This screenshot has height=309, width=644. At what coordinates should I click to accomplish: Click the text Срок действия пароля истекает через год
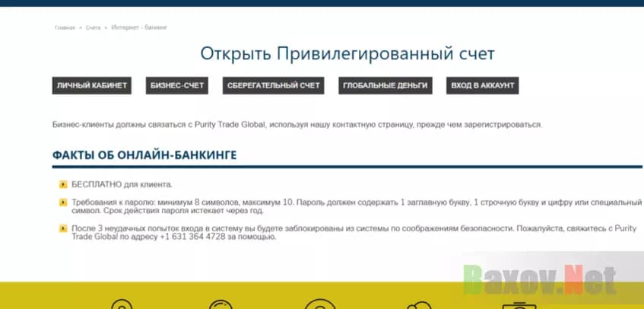(x=183, y=211)
